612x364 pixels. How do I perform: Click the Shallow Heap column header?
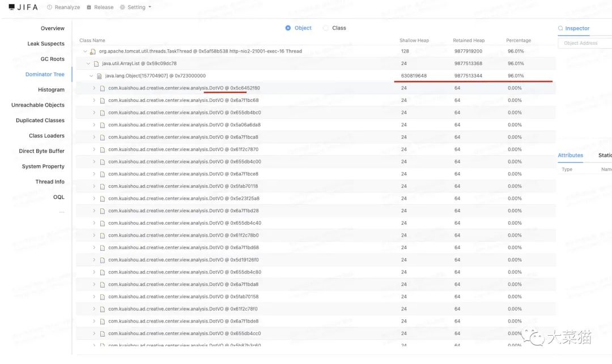pyautogui.click(x=414, y=41)
